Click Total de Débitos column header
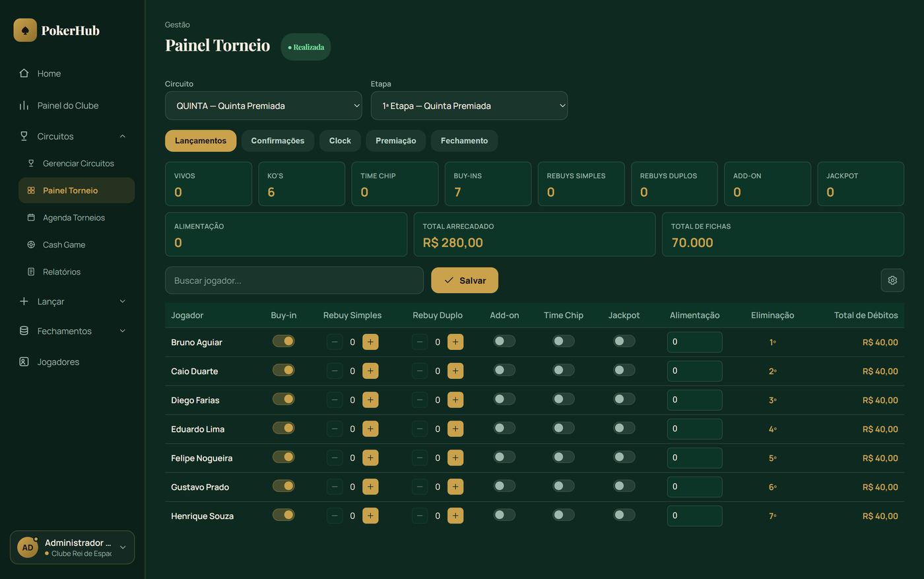This screenshot has height=579, width=924. click(x=866, y=316)
